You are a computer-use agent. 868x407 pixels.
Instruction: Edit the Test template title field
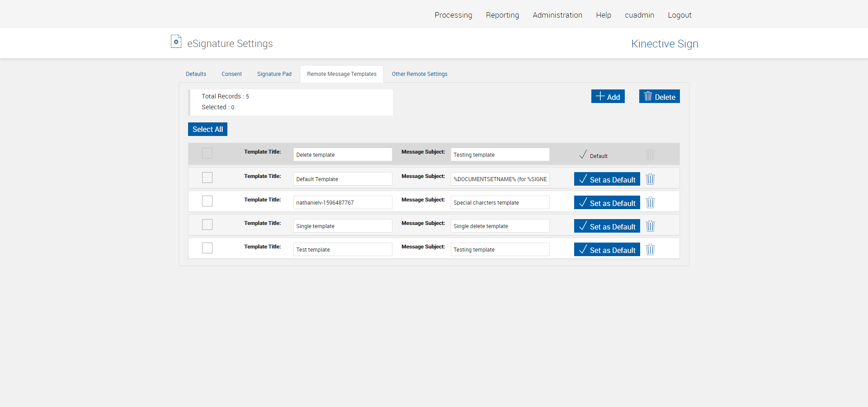pos(342,250)
